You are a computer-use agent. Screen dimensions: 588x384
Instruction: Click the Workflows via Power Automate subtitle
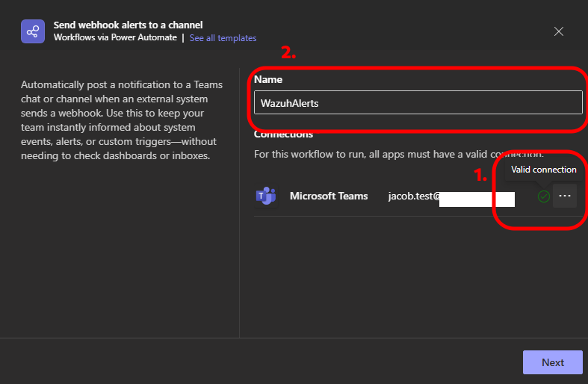115,37
